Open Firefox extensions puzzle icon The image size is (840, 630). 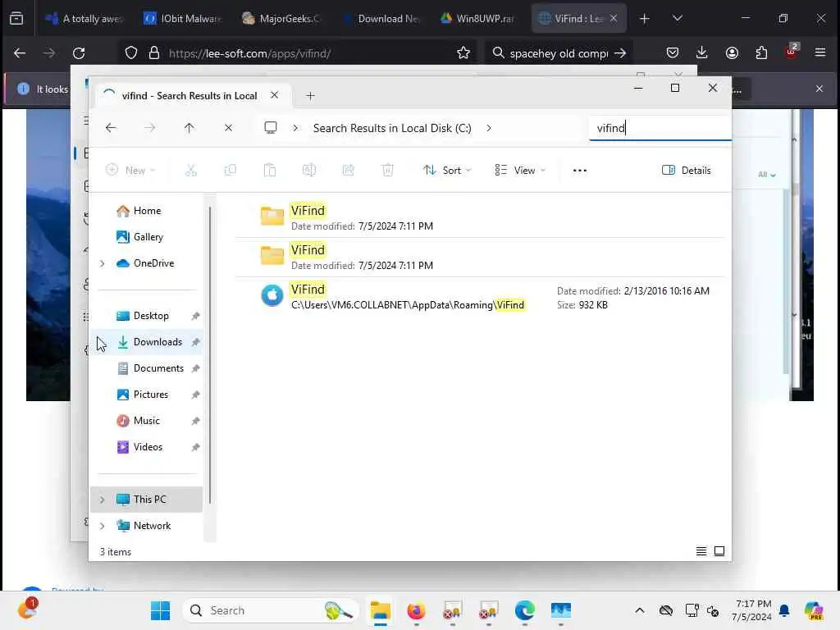pyautogui.click(x=761, y=52)
